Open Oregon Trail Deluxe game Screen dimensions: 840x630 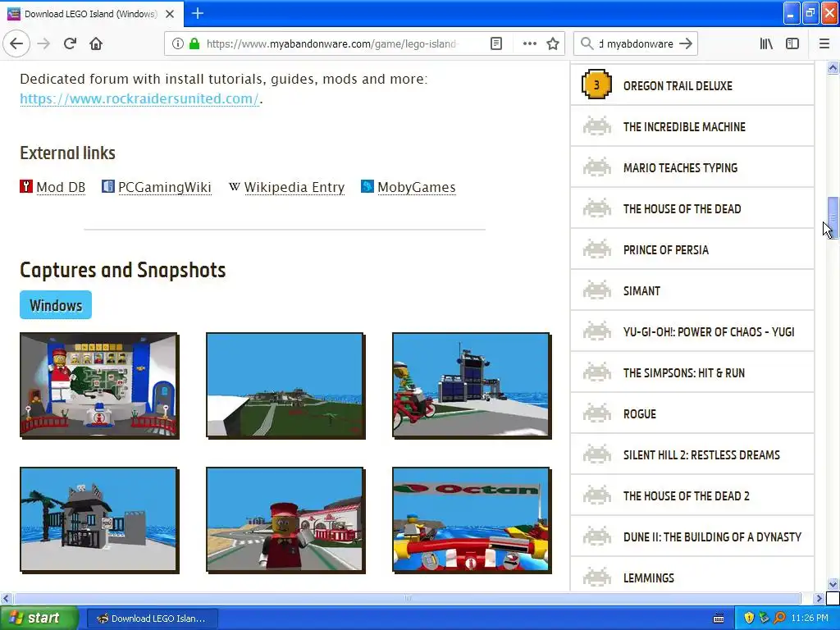click(x=678, y=85)
